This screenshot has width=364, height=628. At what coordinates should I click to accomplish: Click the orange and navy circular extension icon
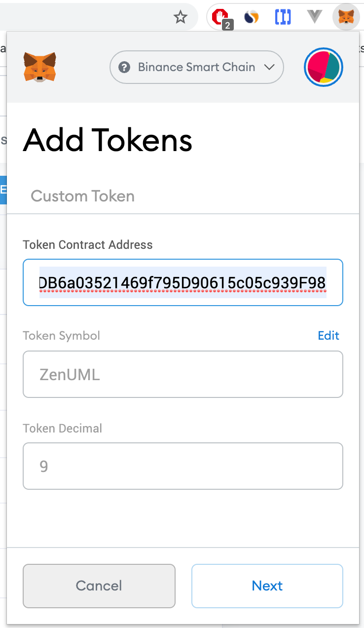[x=252, y=17]
